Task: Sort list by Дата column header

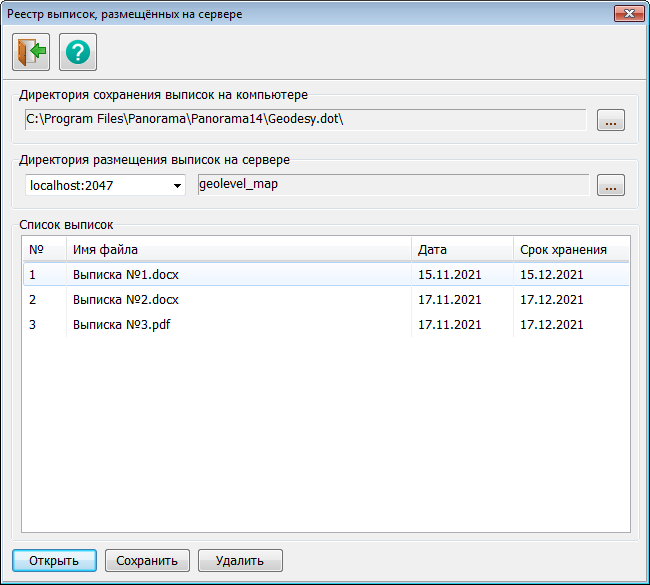Action: [460, 250]
